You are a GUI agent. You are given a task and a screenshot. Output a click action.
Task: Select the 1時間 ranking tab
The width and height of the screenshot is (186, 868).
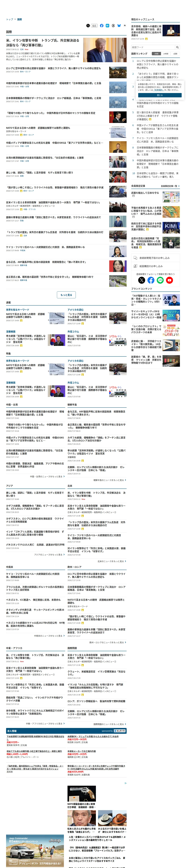156,54
